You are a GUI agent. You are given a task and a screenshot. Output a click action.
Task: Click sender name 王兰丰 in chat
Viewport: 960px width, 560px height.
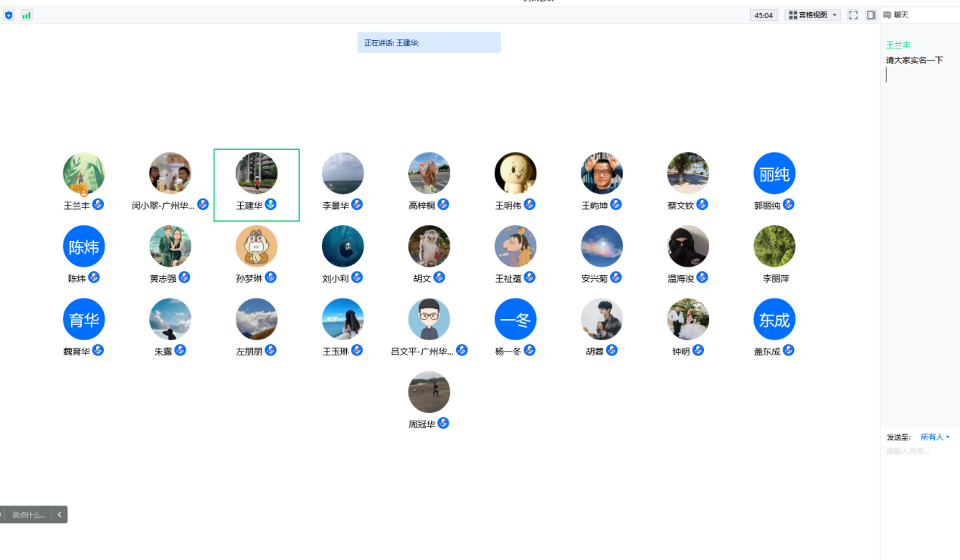898,45
